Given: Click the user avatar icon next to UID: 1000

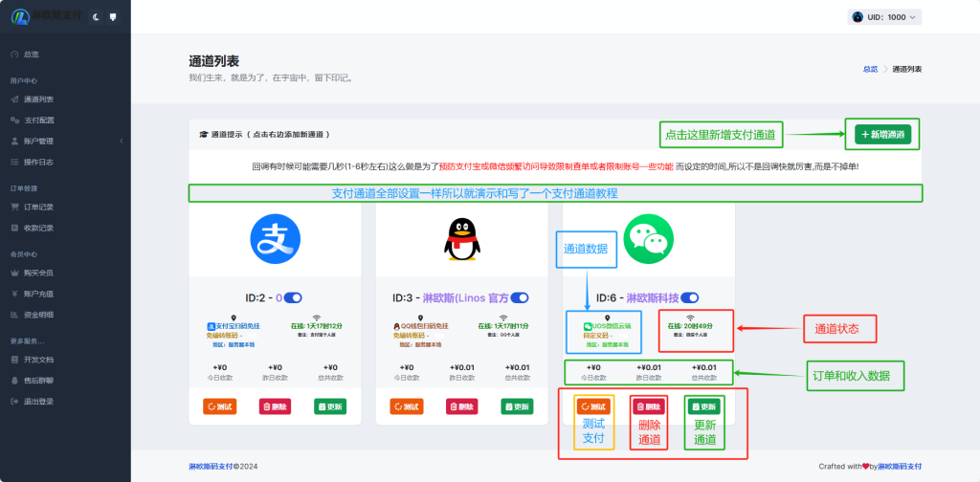Looking at the screenshot, I should pos(857,17).
